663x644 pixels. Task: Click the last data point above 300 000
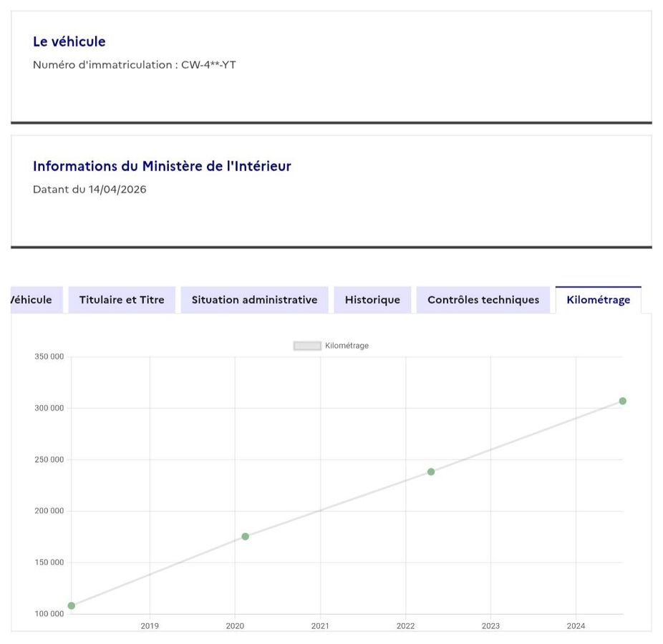pyautogui.click(x=622, y=401)
